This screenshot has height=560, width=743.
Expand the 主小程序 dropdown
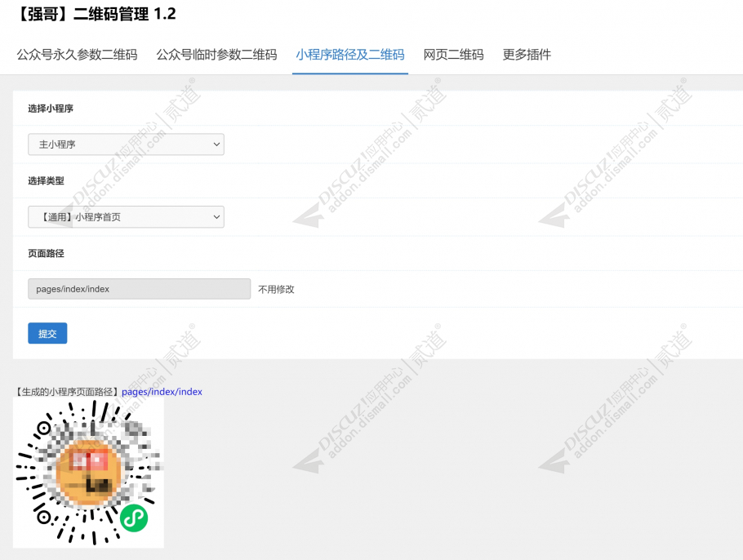coord(126,144)
